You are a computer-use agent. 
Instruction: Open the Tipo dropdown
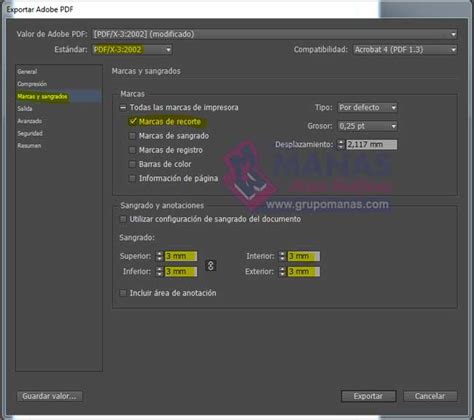tap(367, 107)
